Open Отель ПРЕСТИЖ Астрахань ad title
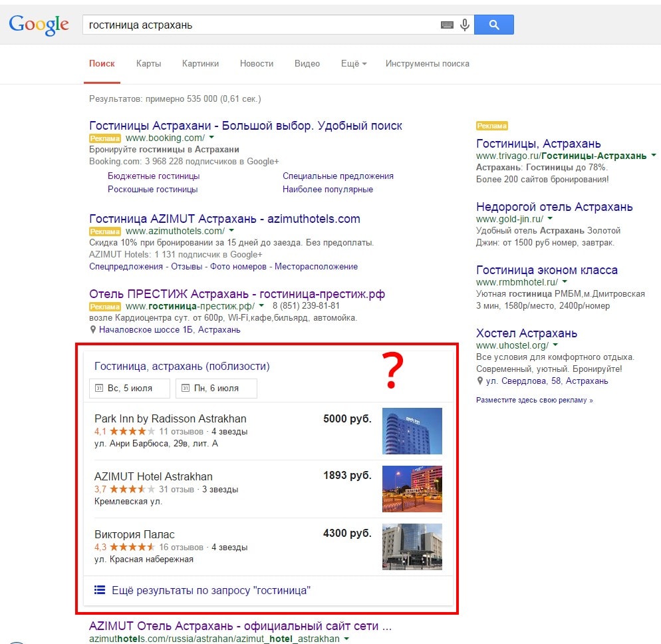This screenshot has width=661, height=644. pyautogui.click(x=237, y=294)
